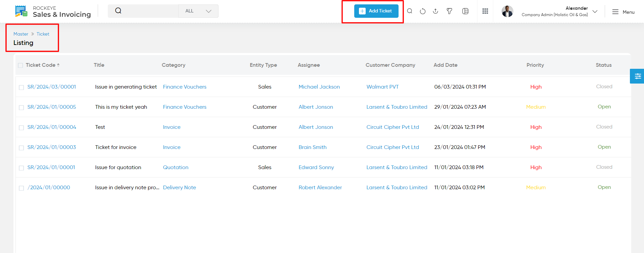The width and height of the screenshot is (644, 253).
Task: Sort by Ticket Code column arrow
Action: click(x=58, y=65)
